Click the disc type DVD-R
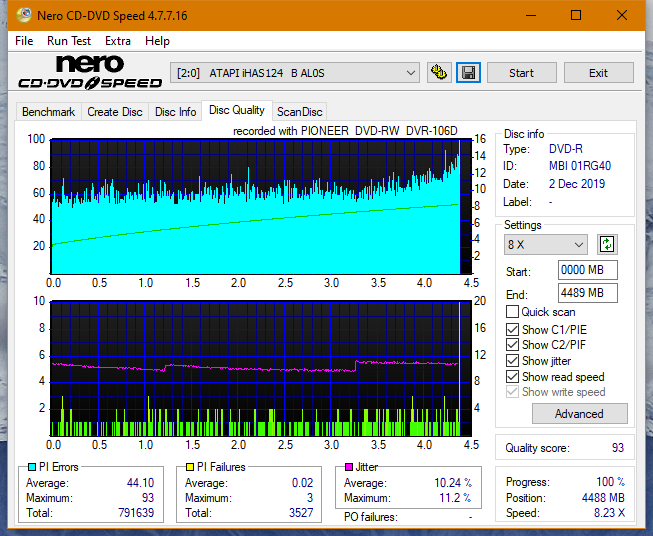Screen dimensions: 653x536 coord(566,149)
